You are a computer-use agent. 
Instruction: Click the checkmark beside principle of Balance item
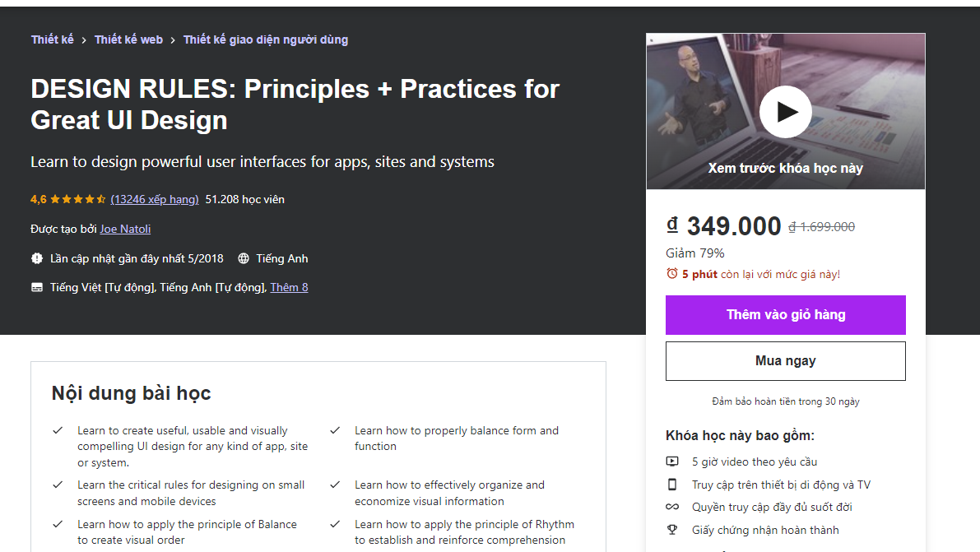58,524
